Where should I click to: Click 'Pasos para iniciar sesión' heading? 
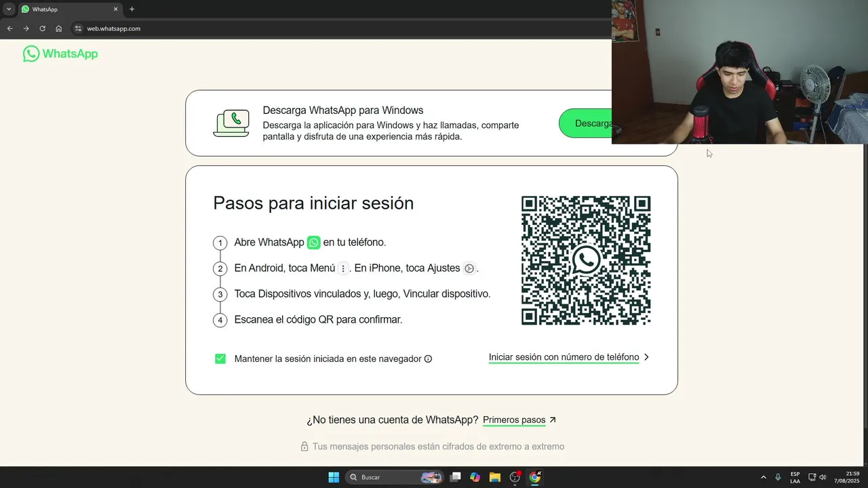313,203
